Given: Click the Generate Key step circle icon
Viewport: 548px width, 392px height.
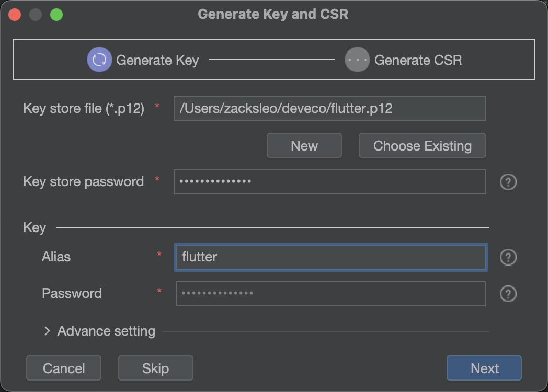Looking at the screenshot, I should (99, 60).
